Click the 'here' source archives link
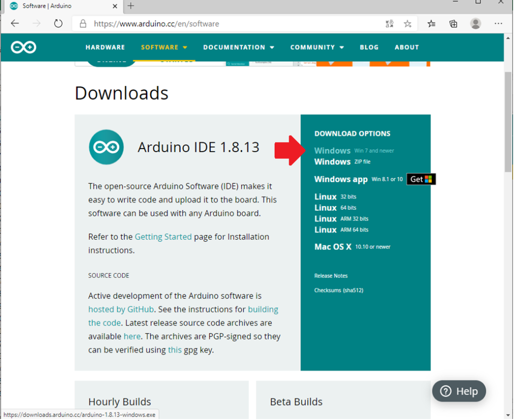 (x=132, y=336)
